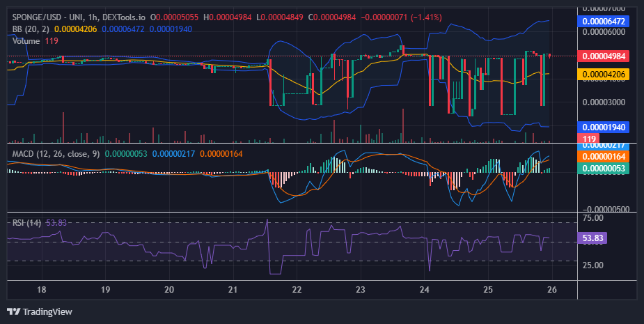This screenshot has width=644, height=324.
Task: Click the high price value H0.00004984
Action: click(x=227, y=17)
